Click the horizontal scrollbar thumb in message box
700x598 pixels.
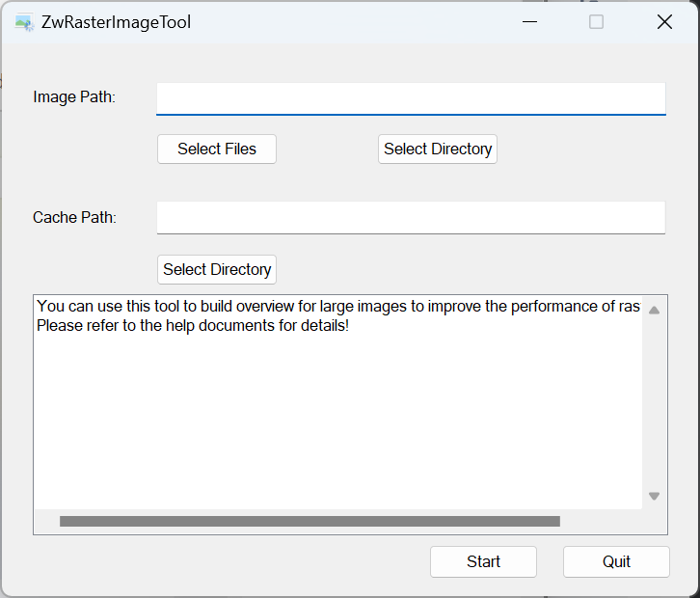coord(310,521)
